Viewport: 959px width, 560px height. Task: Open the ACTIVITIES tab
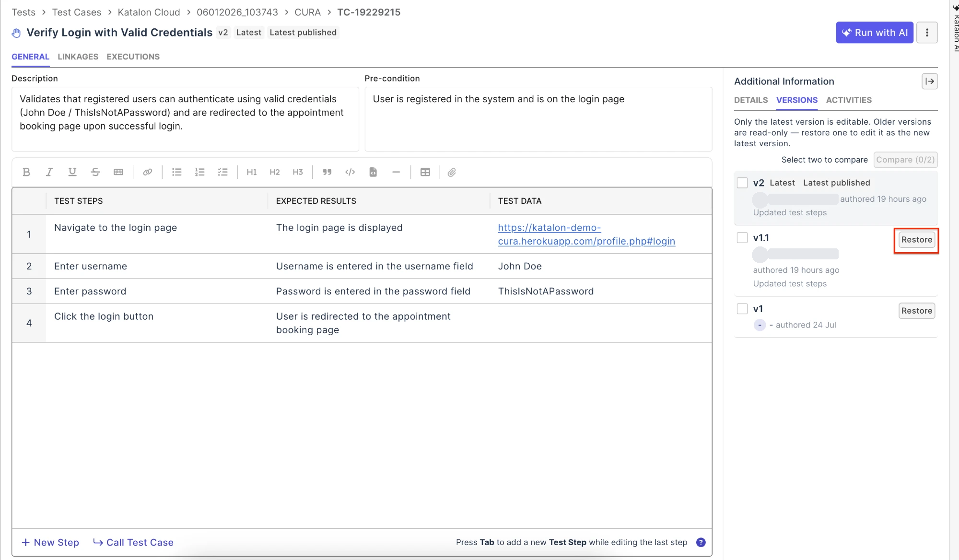coord(849,100)
